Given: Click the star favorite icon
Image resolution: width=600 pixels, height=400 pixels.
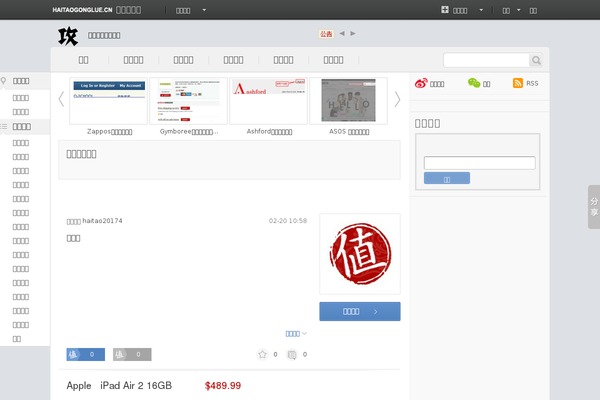Looking at the screenshot, I should click(262, 354).
